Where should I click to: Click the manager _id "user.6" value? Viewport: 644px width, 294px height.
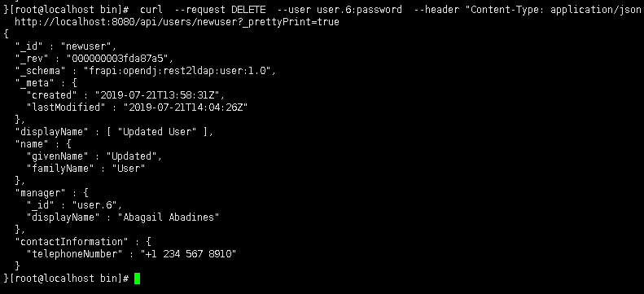(x=94, y=205)
